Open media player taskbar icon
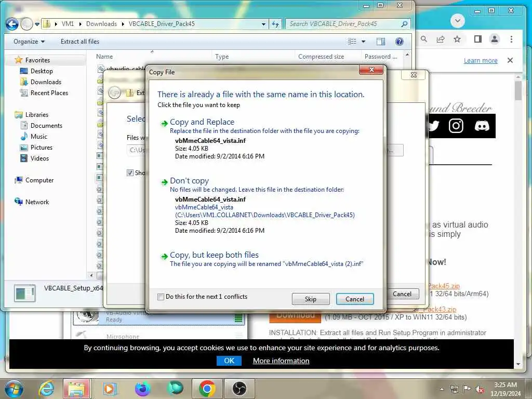Image resolution: width=532 pixels, height=399 pixels. click(x=109, y=389)
